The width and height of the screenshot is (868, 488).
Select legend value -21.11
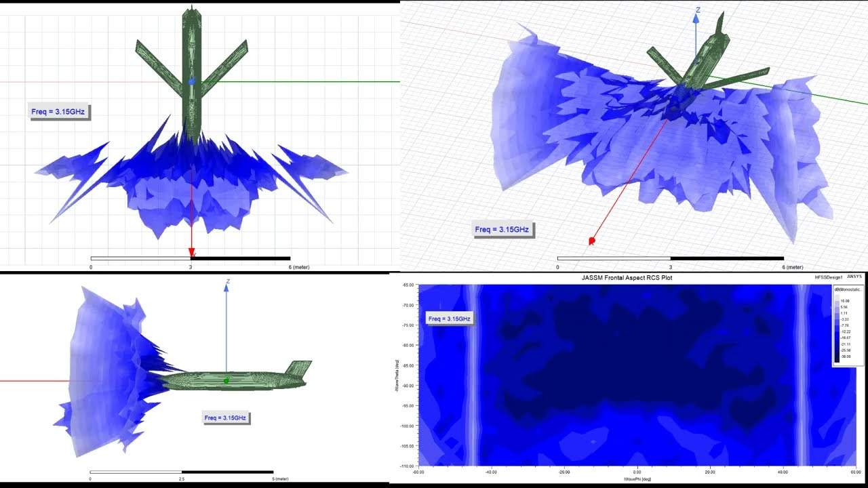pos(845,344)
